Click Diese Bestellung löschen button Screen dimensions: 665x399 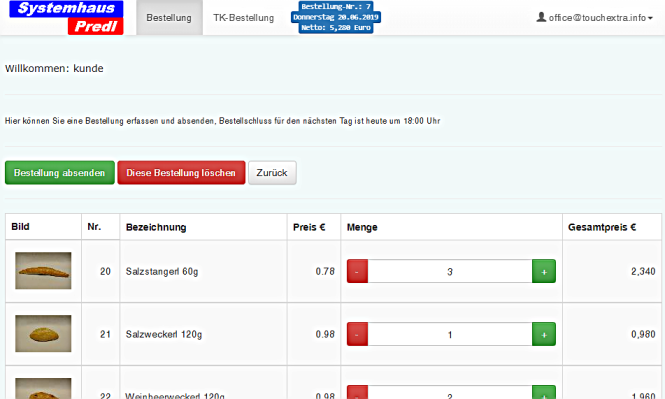pyautogui.click(x=181, y=173)
